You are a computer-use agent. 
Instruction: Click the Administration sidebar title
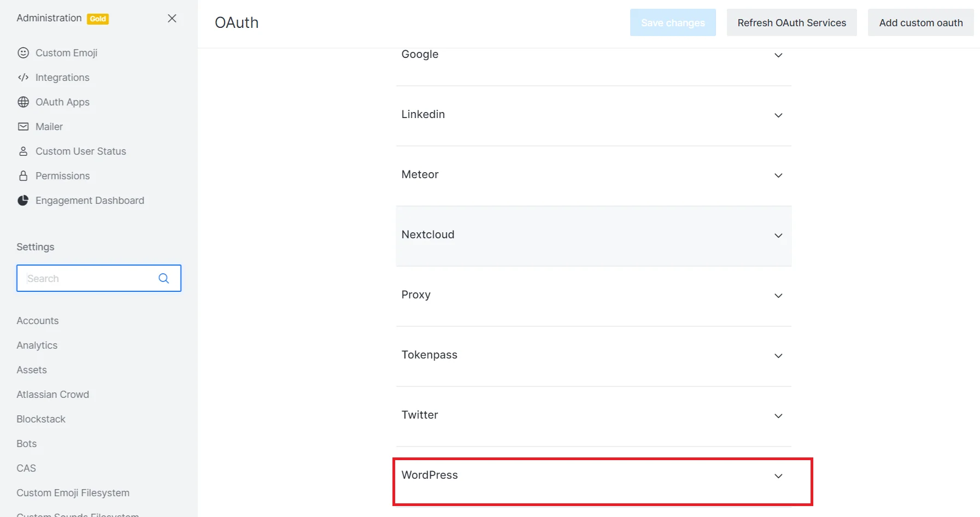(49, 18)
